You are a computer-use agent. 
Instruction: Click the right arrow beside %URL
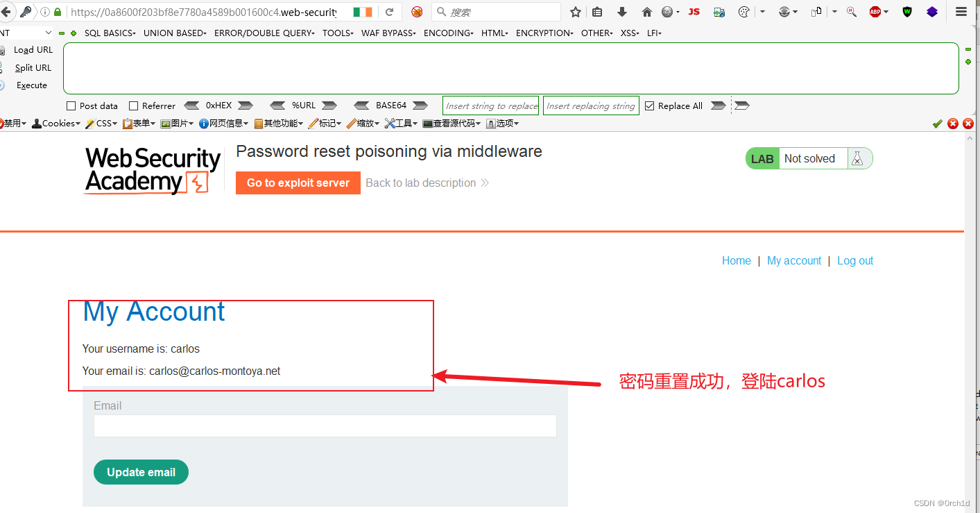(x=329, y=106)
